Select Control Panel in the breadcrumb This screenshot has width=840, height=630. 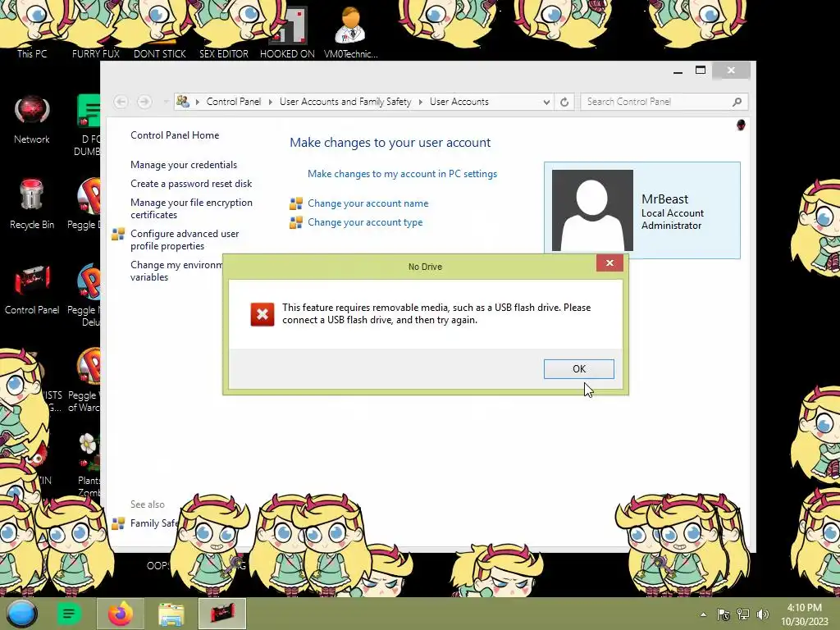[x=234, y=101]
